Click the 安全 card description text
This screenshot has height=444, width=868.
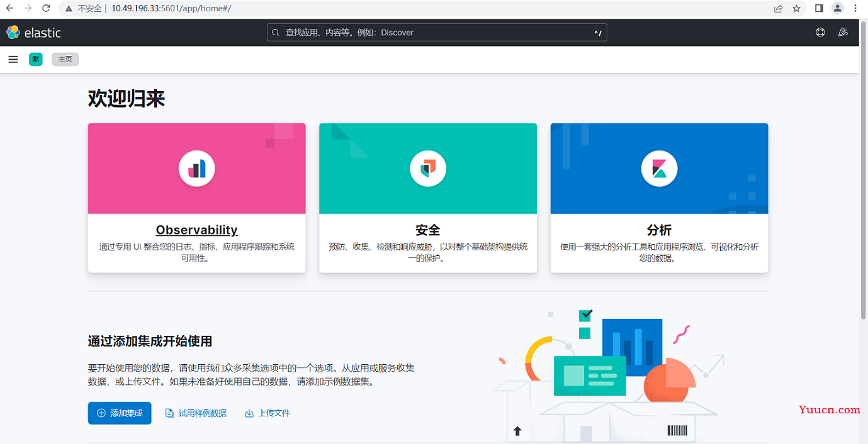(x=428, y=253)
